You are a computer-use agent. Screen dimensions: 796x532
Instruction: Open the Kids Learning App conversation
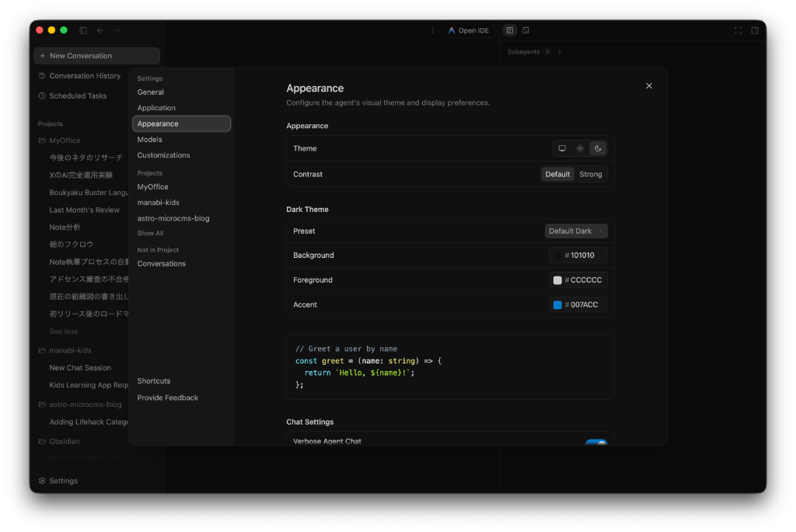tap(89, 385)
